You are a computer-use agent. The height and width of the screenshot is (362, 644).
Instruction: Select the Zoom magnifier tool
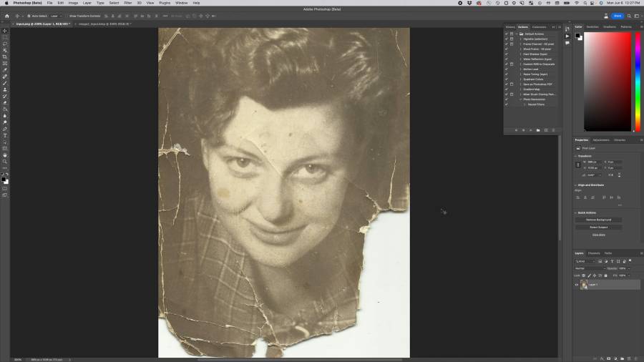[x=5, y=162]
